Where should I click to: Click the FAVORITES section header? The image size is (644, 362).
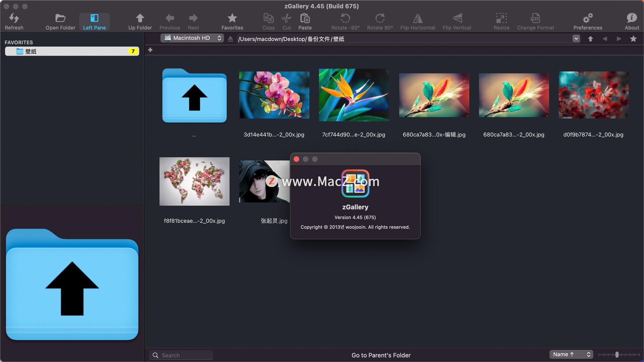(x=19, y=42)
